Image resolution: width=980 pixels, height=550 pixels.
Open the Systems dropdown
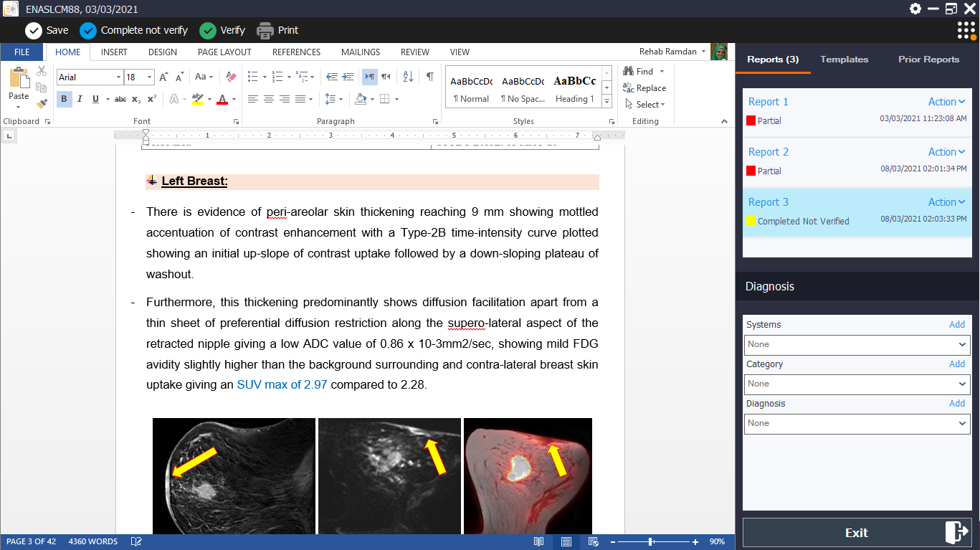(x=857, y=344)
